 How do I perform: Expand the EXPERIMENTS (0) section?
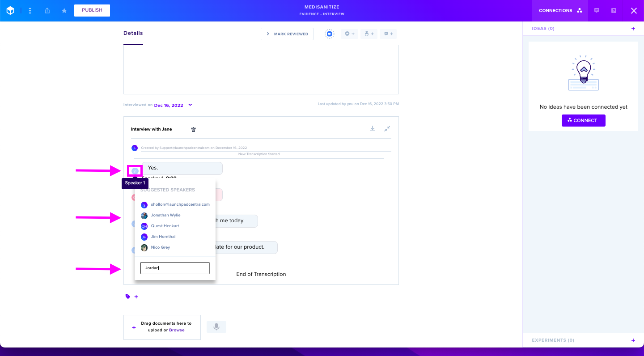pyautogui.click(x=553, y=340)
